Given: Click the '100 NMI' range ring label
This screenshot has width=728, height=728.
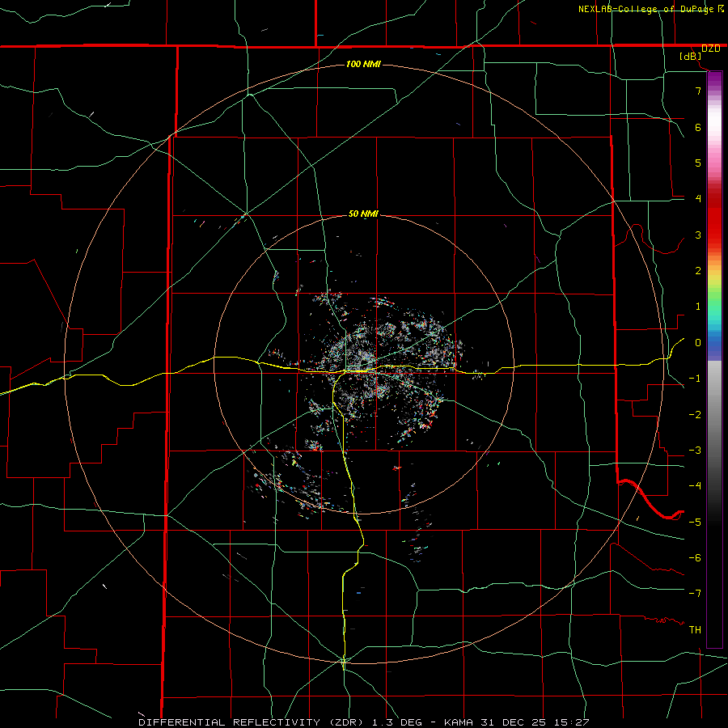Looking at the screenshot, I should [363, 64].
